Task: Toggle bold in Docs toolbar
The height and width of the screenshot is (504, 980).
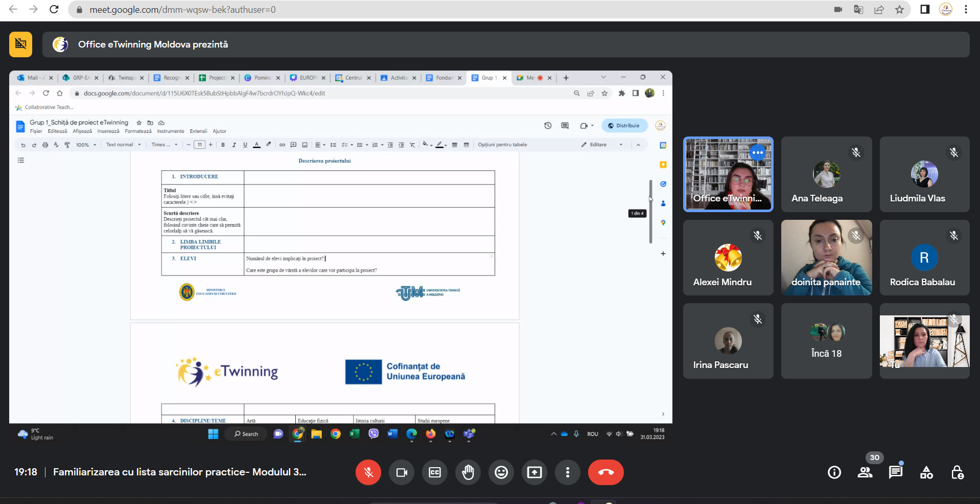Action: coord(223,145)
